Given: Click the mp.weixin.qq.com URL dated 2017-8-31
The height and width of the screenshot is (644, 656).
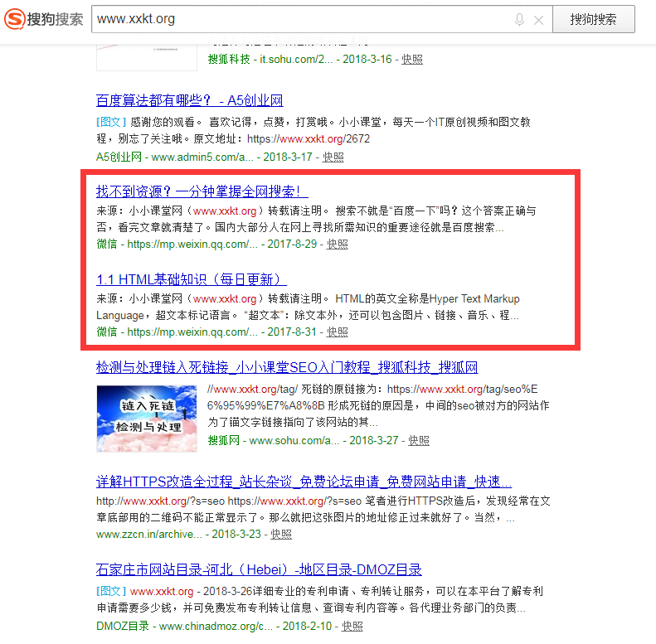Looking at the screenshot, I should pyautogui.click(x=192, y=332).
